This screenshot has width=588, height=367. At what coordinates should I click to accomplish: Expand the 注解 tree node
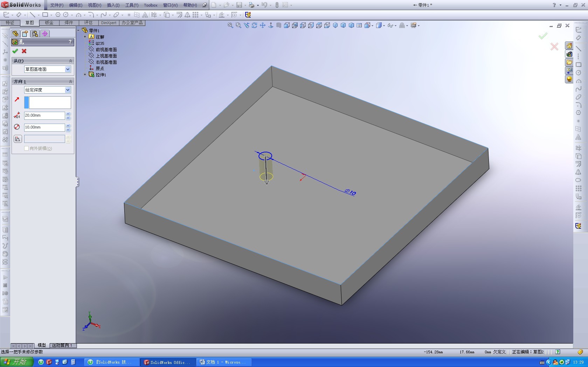[x=85, y=37]
